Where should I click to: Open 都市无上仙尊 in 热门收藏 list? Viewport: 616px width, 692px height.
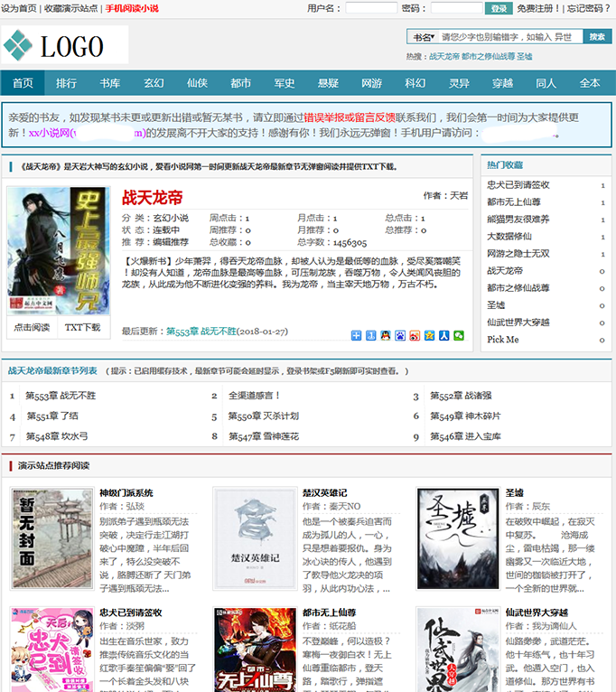click(514, 202)
